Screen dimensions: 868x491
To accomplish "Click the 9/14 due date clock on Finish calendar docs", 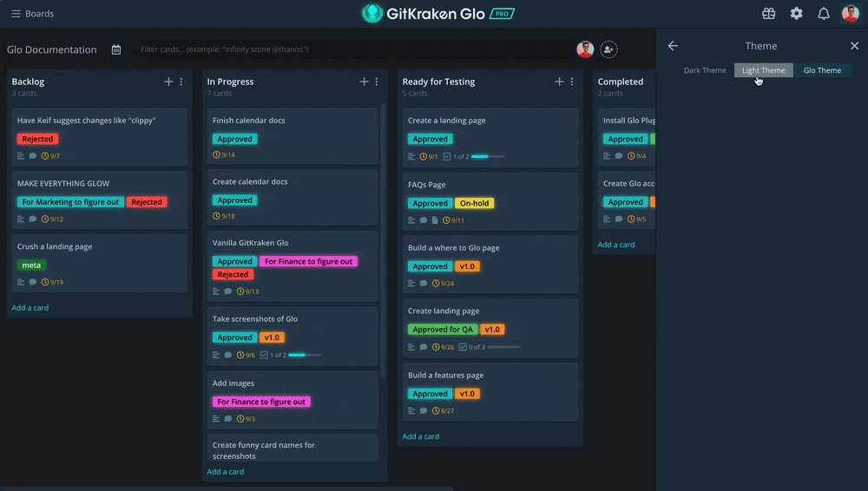I will (224, 155).
